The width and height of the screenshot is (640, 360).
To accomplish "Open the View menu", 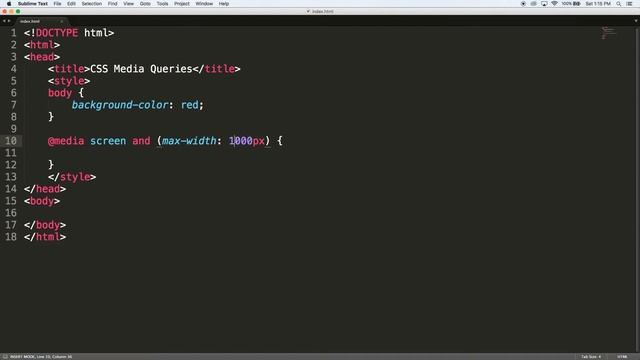I will [x=129, y=4].
